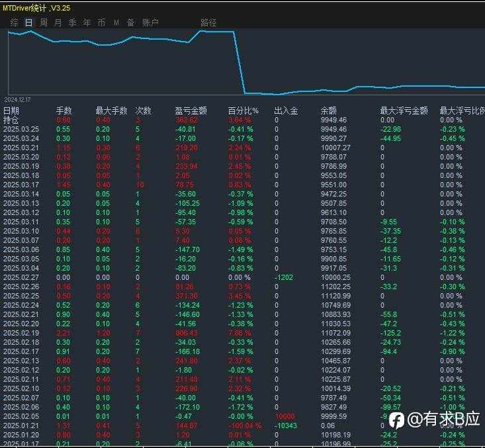Image resolution: width=485 pixels, height=448 pixels.
Task: Switch to the 月 monthly tab
Action: 58,22
